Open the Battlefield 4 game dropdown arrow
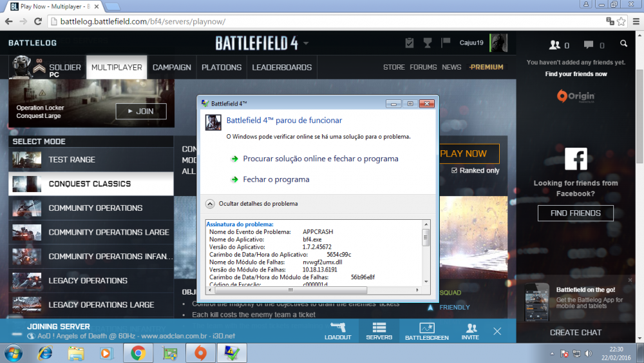644x363 pixels. pyautogui.click(x=305, y=44)
